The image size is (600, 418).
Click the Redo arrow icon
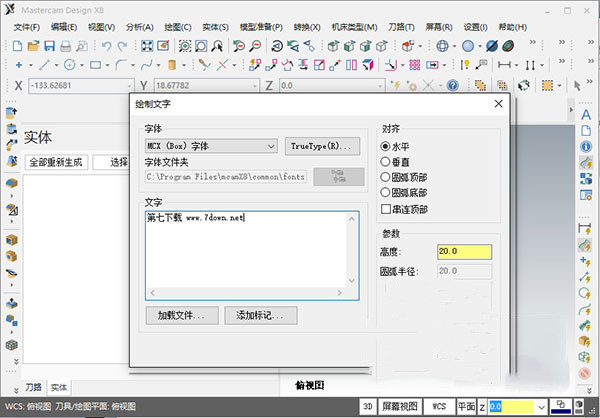pyautogui.click(x=121, y=46)
